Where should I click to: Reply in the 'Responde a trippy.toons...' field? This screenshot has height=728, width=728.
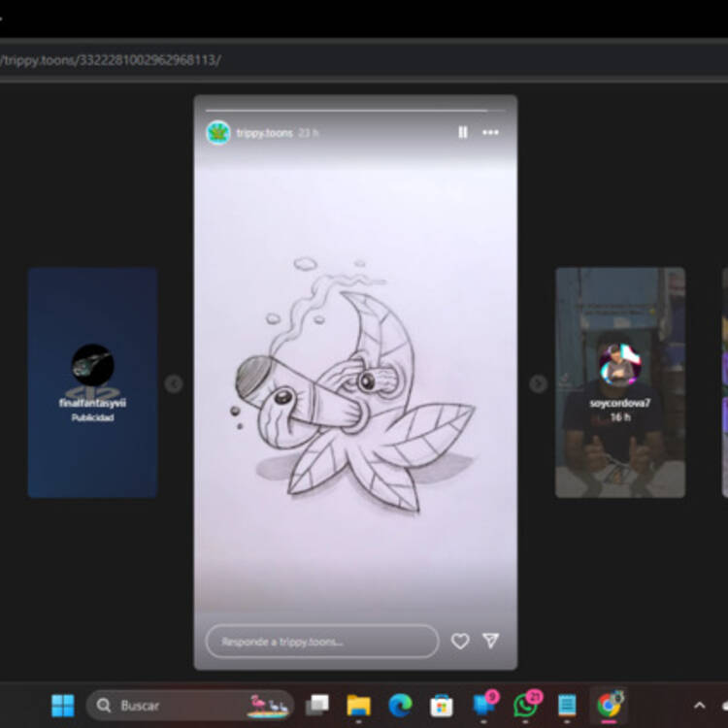pyautogui.click(x=322, y=642)
